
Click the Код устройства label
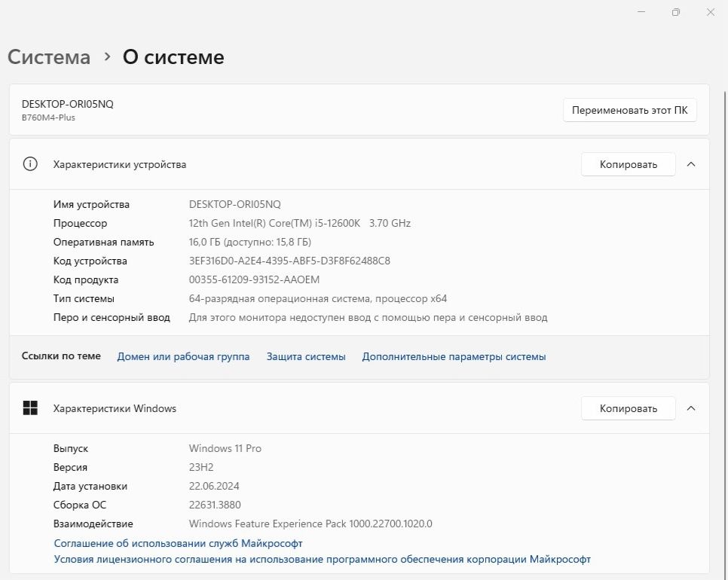[x=90, y=261]
